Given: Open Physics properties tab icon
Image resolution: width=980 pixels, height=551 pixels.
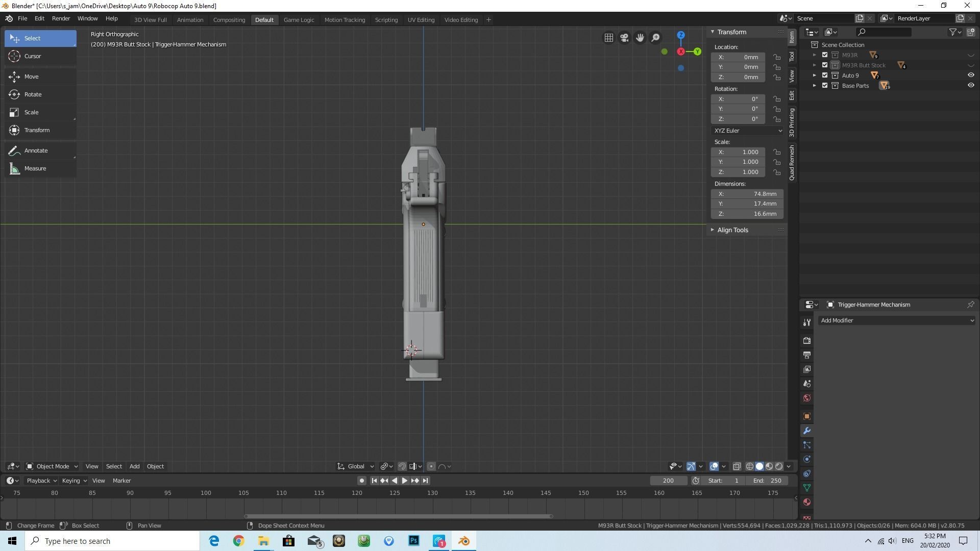Looking at the screenshot, I should click(x=807, y=459).
